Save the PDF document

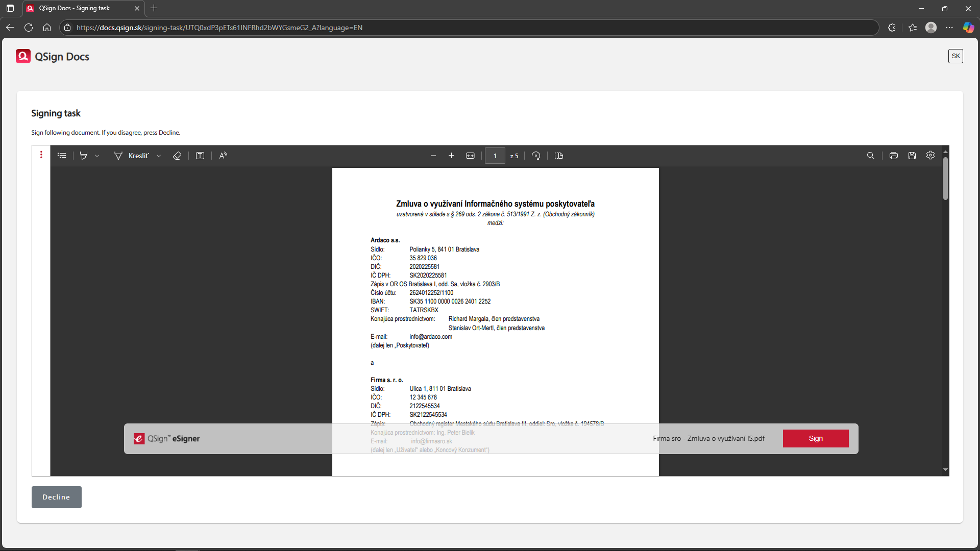(x=912, y=156)
